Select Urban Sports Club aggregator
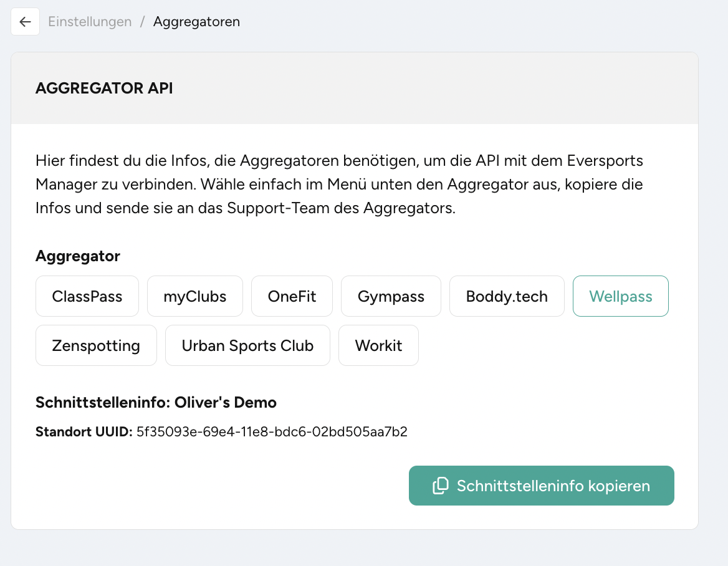 247,345
